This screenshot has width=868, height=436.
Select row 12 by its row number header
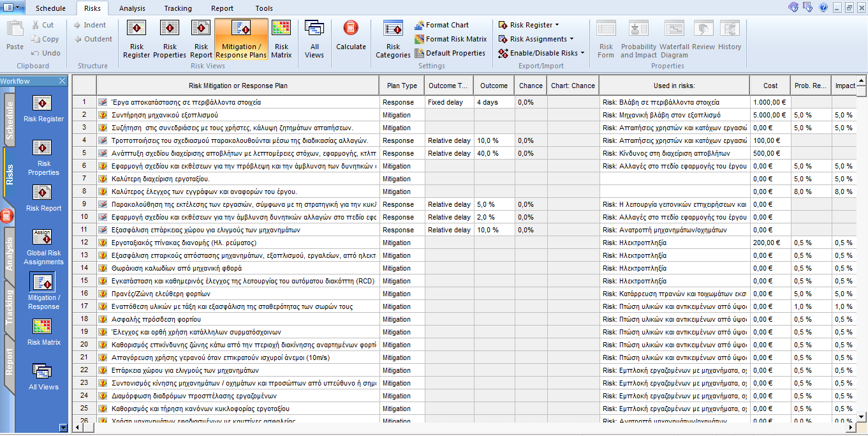[84, 243]
